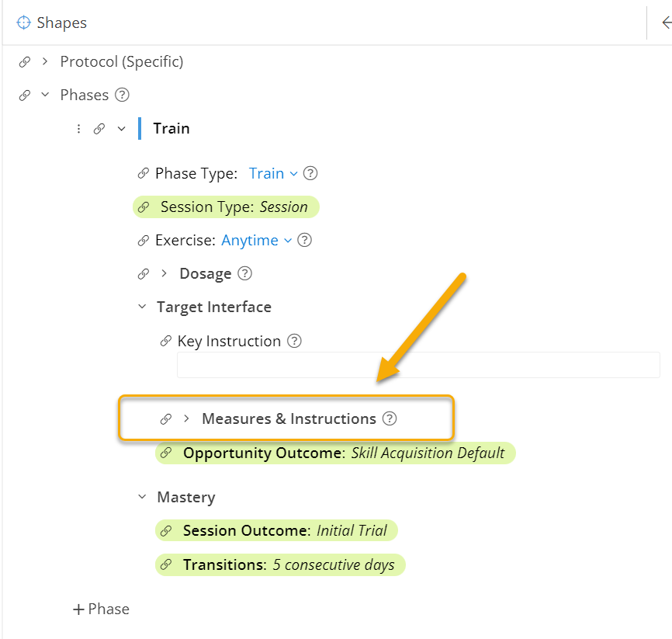Open Measures & Instructions help icon

tap(390, 419)
